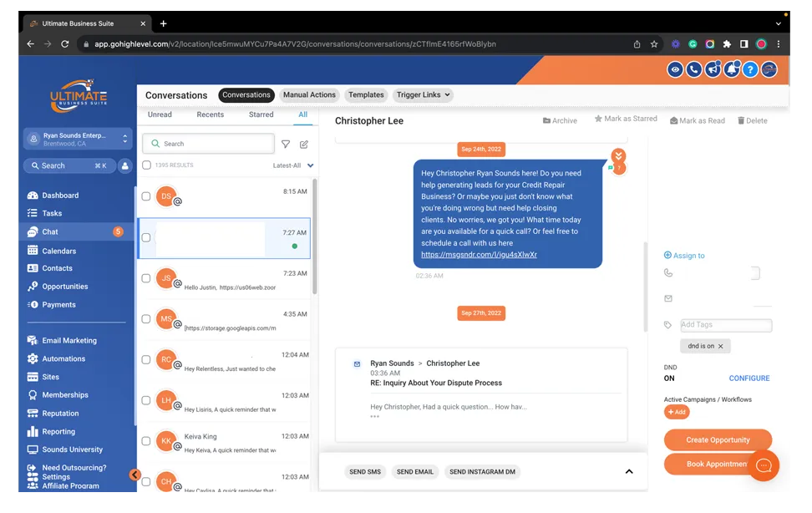Open the phone dialer in the header
This screenshot has width=812, height=513.
[x=694, y=69]
